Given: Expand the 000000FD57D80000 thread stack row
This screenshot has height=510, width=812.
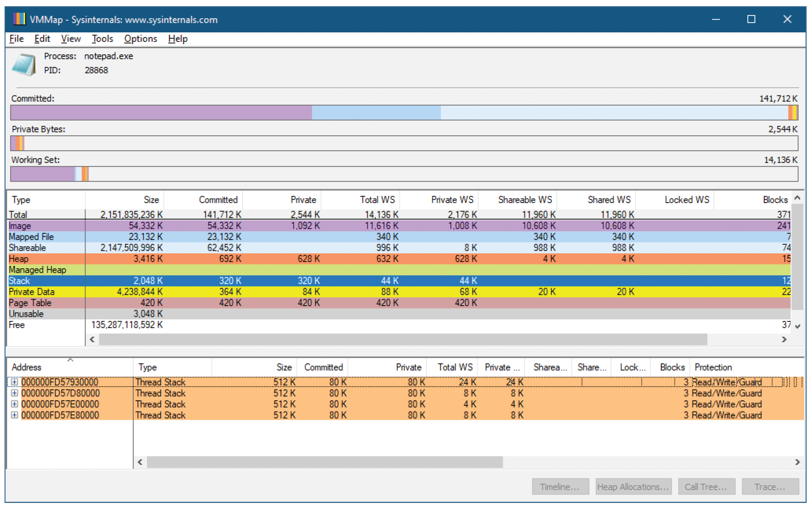Looking at the screenshot, I should [15, 393].
